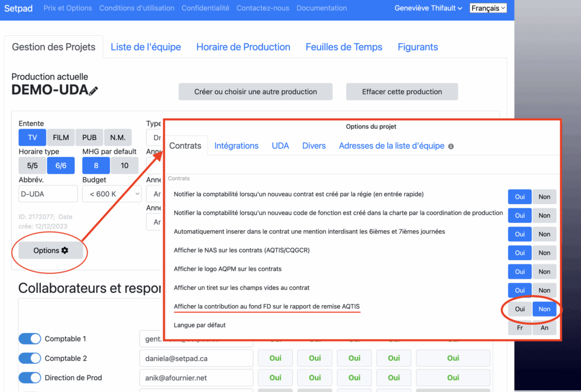The width and height of the screenshot is (581, 392).
Task: Click in the Abbrév. field containing D-UDA
Action: 48,194
